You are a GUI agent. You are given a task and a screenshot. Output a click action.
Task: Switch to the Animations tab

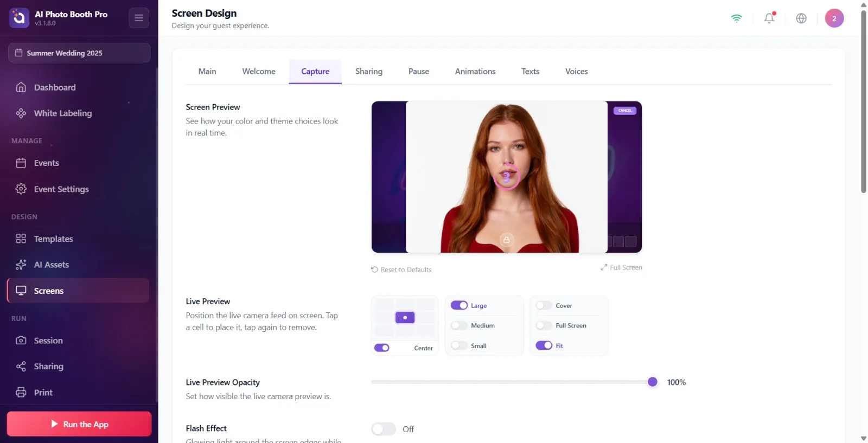[x=475, y=72]
